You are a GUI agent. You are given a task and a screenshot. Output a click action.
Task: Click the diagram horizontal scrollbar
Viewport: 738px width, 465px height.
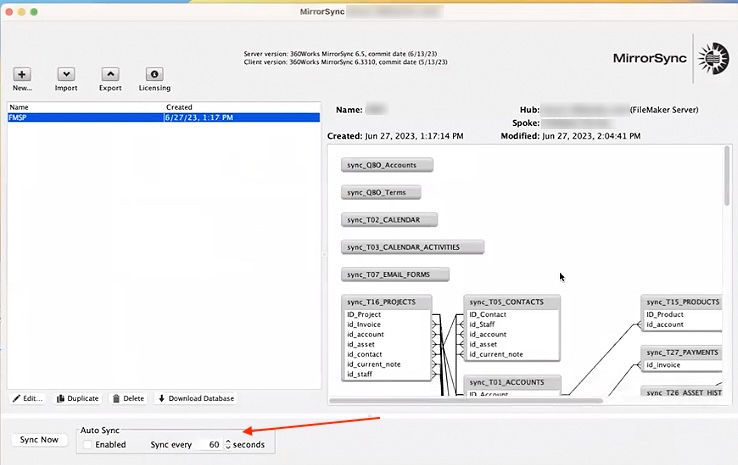pyautogui.click(x=466, y=401)
